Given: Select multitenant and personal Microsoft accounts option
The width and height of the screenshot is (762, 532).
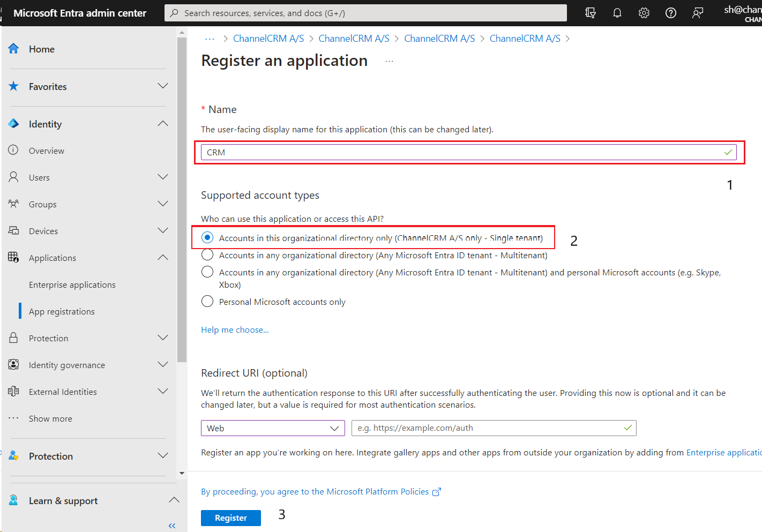Looking at the screenshot, I should pyautogui.click(x=207, y=272).
